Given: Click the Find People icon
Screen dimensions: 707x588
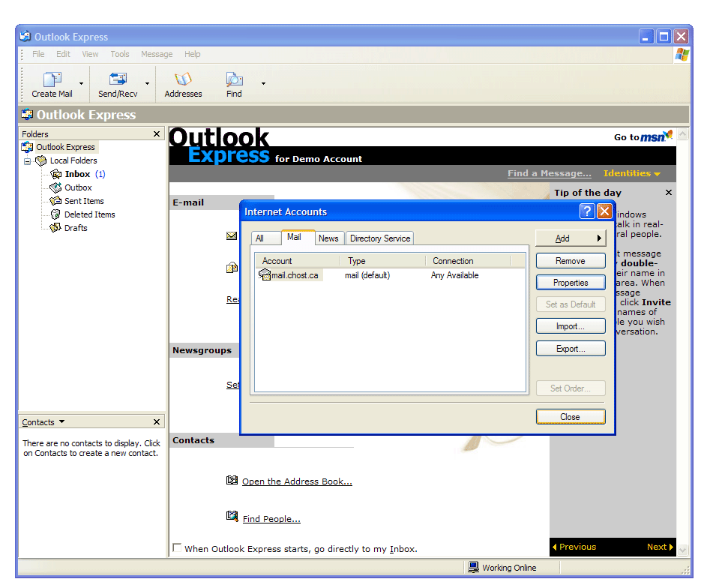Looking at the screenshot, I should click(232, 516).
